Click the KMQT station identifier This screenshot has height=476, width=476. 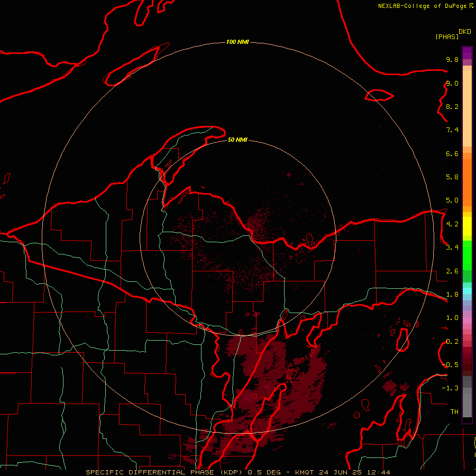(305, 472)
